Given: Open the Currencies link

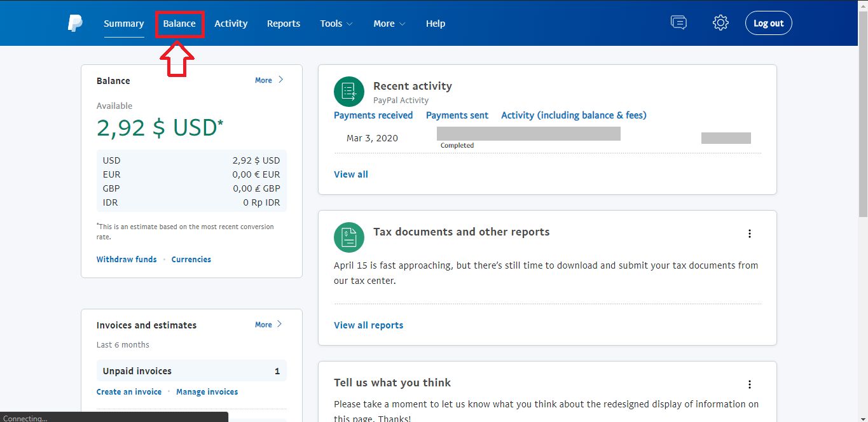Looking at the screenshot, I should [191, 260].
